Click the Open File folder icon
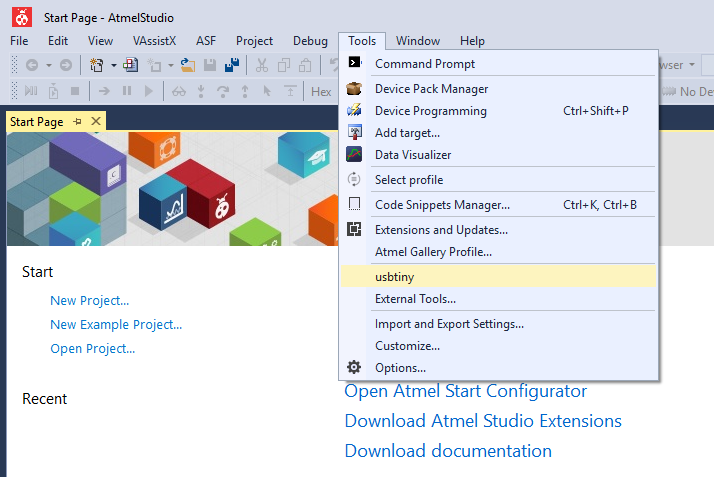The image size is (714, 477). tap(188, 65)
